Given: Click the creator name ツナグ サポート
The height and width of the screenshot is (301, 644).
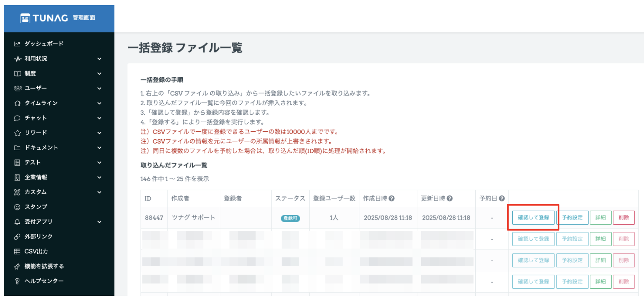Looking at the screenshot, I should coord(193,218).
